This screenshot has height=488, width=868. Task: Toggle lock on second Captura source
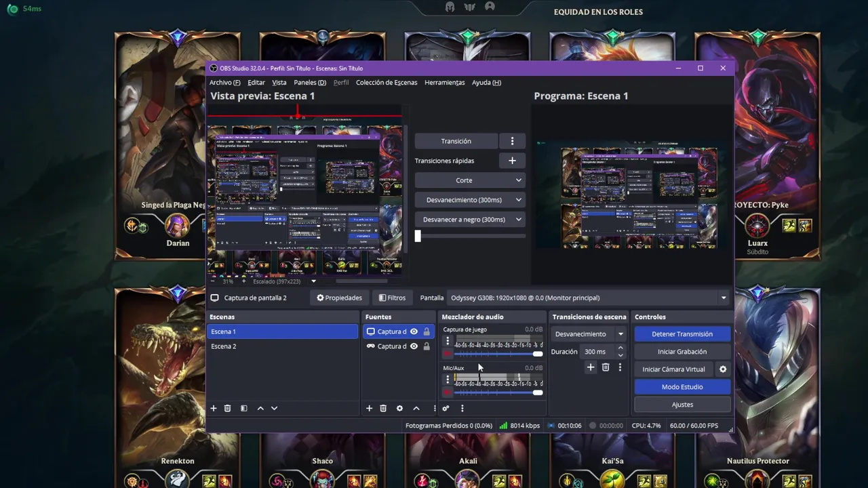point(427,346)
